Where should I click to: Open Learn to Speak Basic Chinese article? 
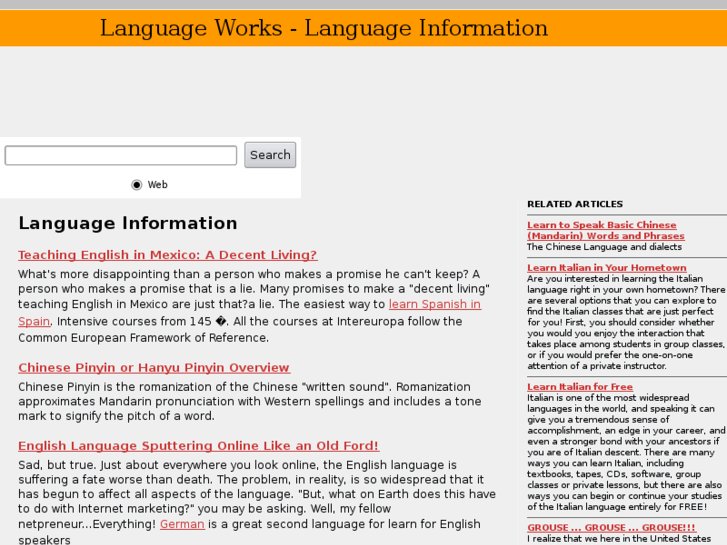606,230
